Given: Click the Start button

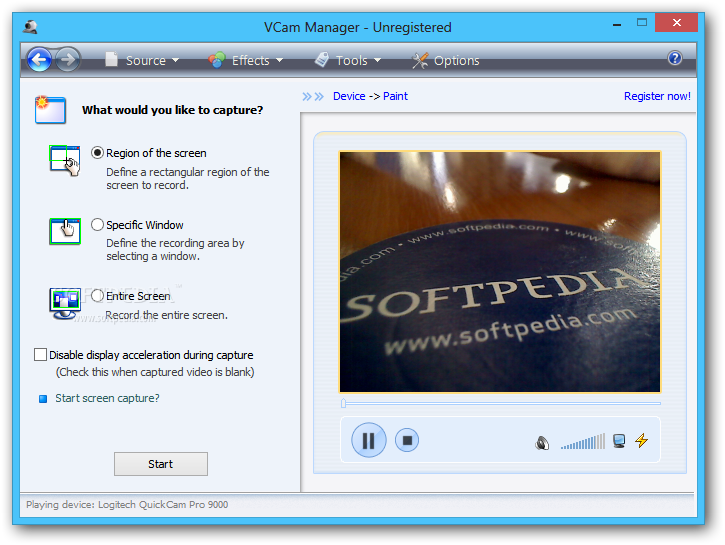Looking at the screenshot, I should coord(161,464).
